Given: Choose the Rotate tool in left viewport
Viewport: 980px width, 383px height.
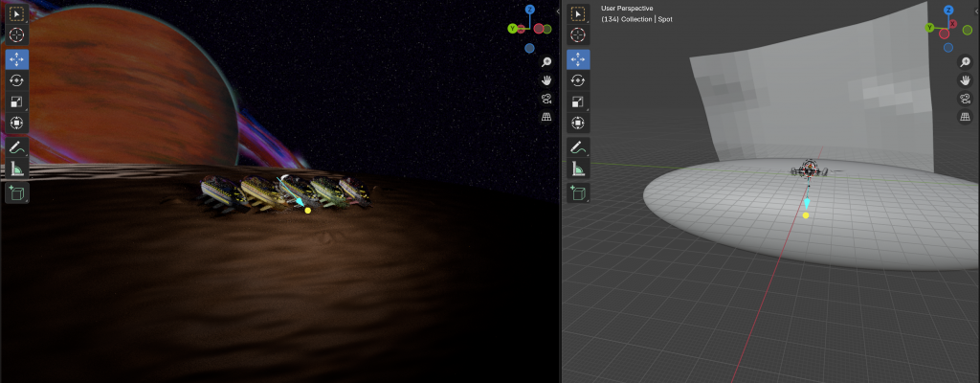Looking at the screenshot, I should 17,80.
